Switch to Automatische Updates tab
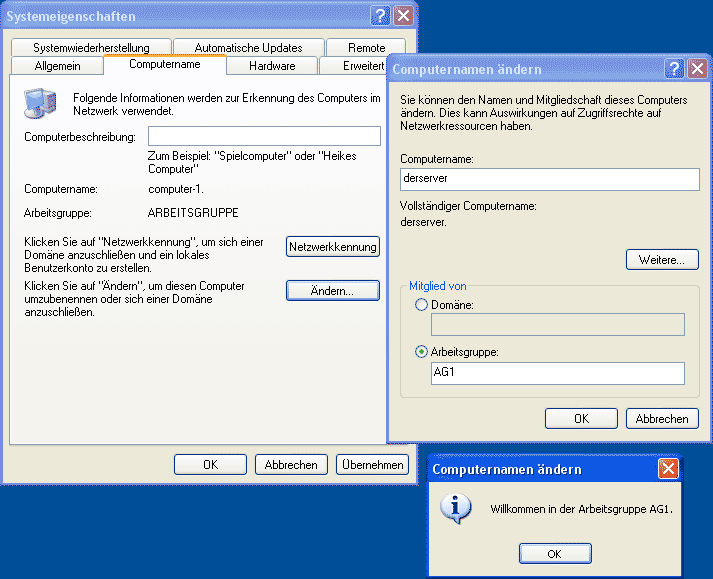 click(x=248, y=47)
